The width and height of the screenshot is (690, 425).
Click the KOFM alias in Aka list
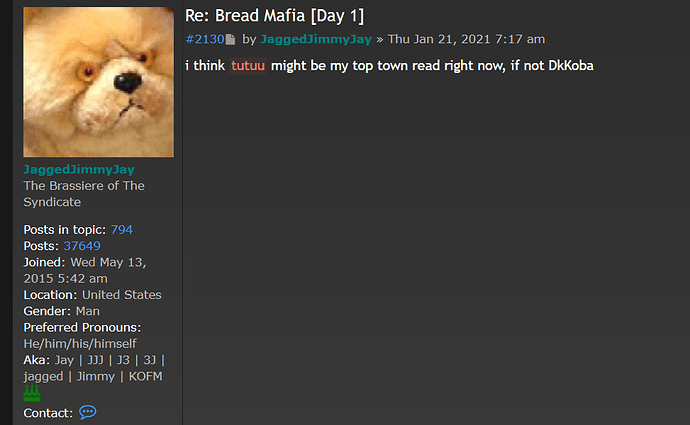(x=146, y=377)
